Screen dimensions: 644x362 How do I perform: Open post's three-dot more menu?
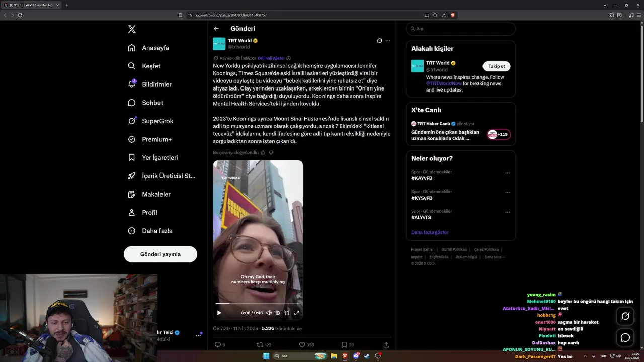[388, 41]
